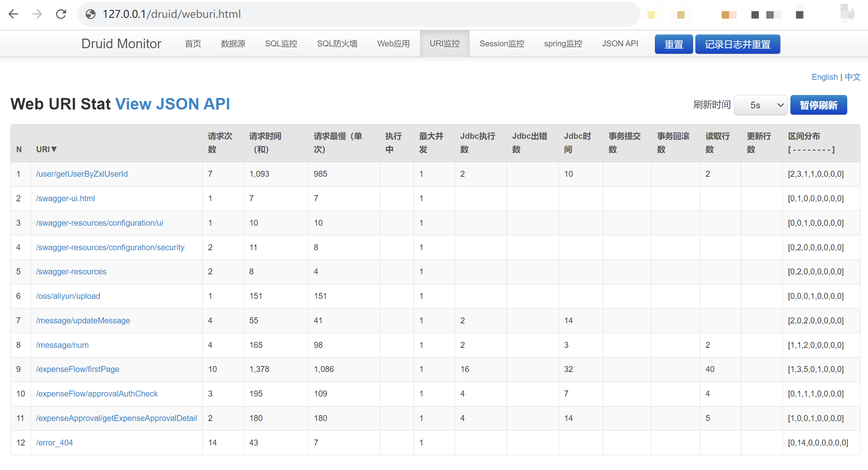Pause auto refresh with 暂停刷新 button
Image resolution: width=868 pixels, height=470 pixels.
(818, 105)
